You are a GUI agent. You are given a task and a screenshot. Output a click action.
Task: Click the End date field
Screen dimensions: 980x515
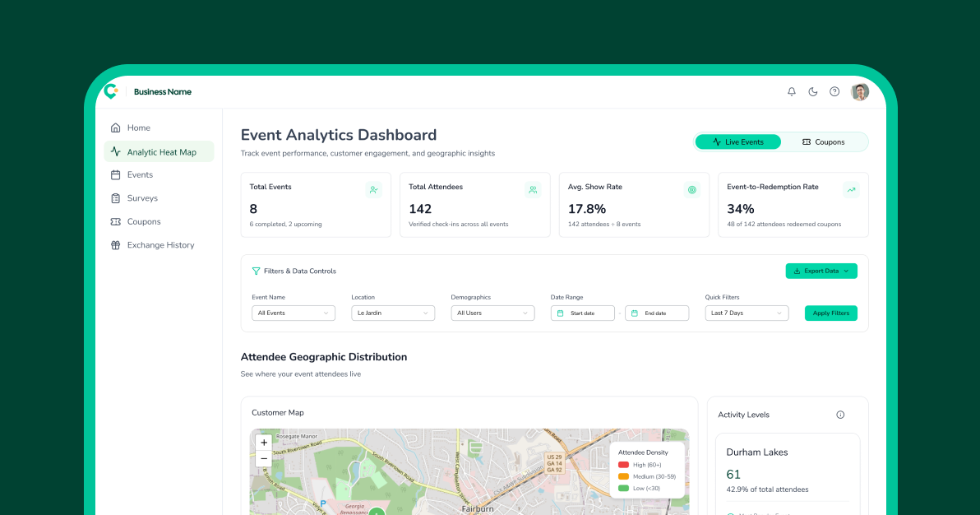(x=657, y=313)
